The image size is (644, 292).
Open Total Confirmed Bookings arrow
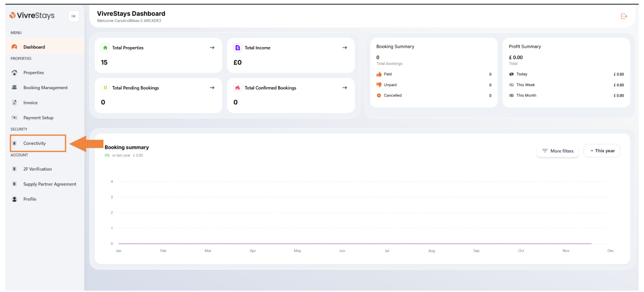tap(345, 87)
